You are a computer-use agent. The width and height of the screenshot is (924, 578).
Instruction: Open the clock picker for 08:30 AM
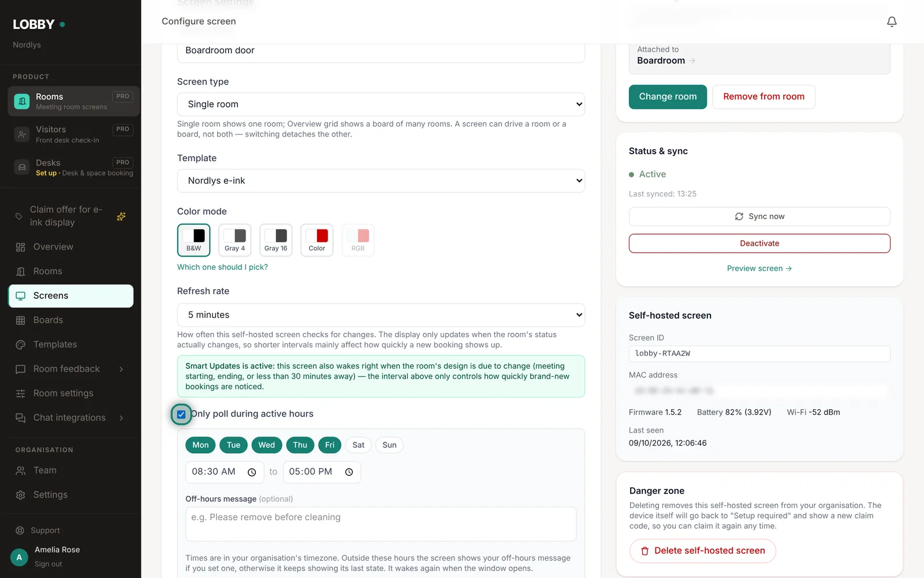coord(252,472)
